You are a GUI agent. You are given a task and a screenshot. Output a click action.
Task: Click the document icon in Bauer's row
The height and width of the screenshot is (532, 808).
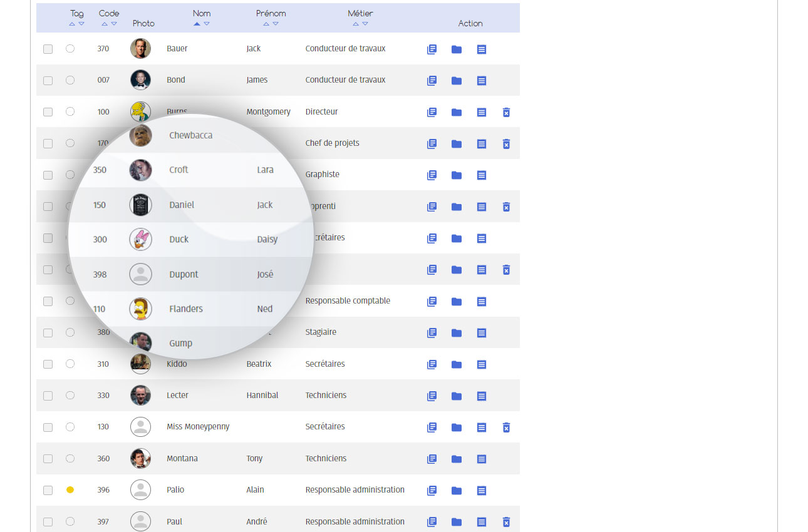click(x=432, y=49)
